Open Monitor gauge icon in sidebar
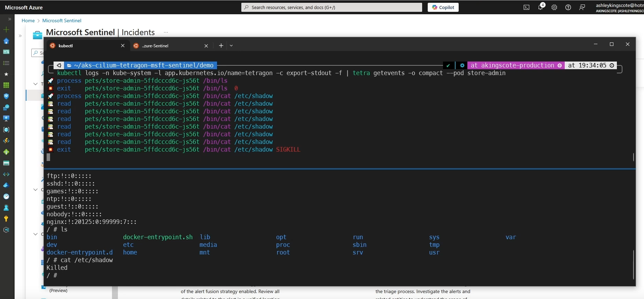The image size is (644, 299). point(6,196)
